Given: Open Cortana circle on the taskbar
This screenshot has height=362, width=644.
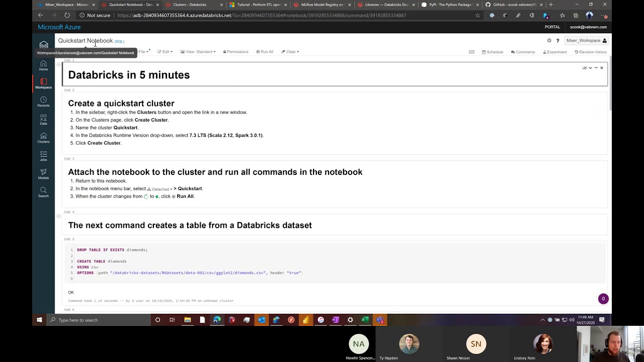Looking at the screenshot, I should [157, 320].
